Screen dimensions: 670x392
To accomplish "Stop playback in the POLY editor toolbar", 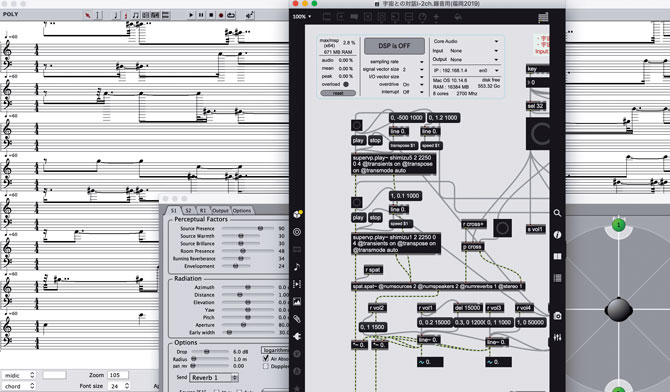I will coord(211,15).
